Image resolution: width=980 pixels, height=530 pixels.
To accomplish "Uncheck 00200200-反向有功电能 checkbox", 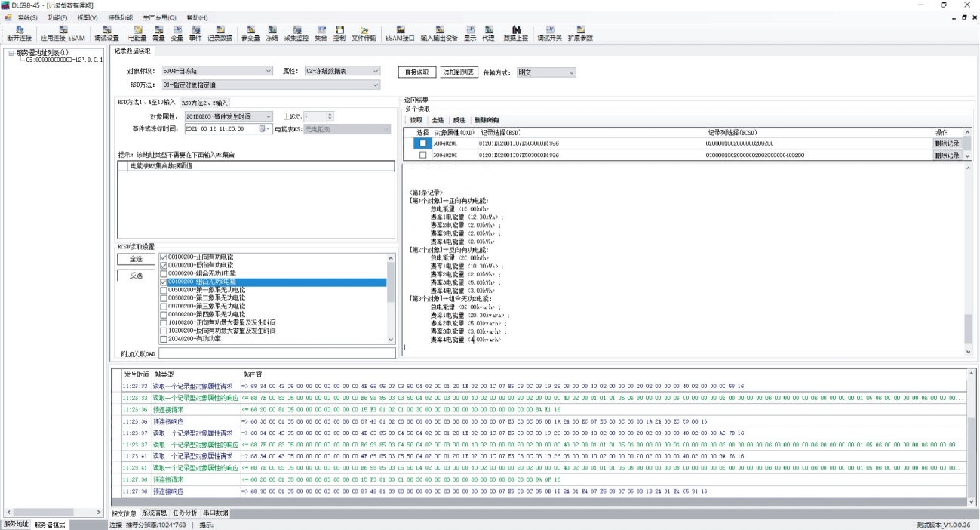I will click(x=164, y=266).
